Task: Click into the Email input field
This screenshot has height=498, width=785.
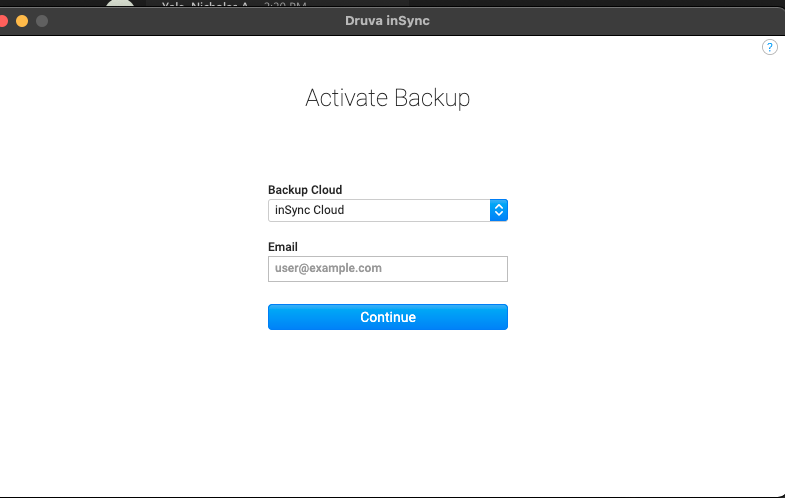Action: tap(388, 269)
